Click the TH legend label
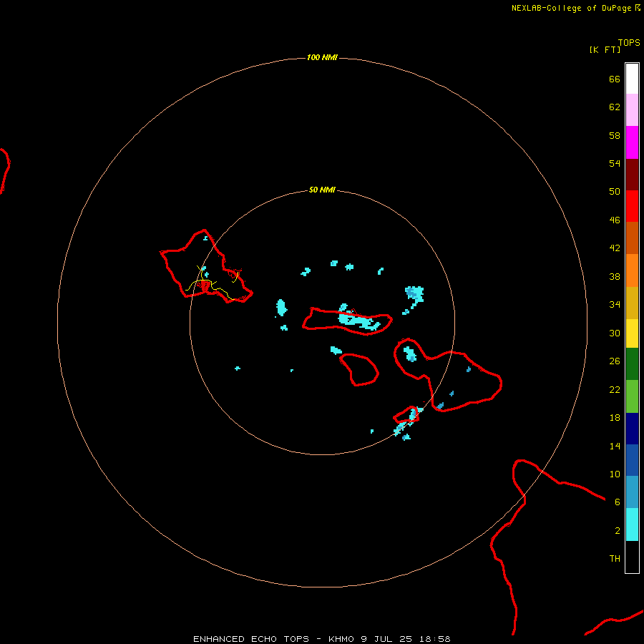Image resolution: width=644 pixels, height=644 pixels. pyautogui.click(x=615, y=558)
